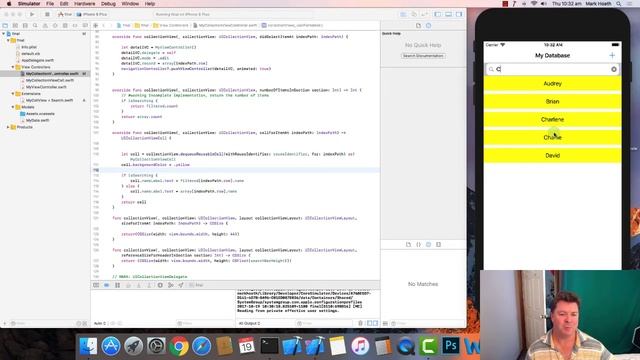Screen dimensions: 640x360
Task: Collapse the top-level final project
Action: coord(4,34)
